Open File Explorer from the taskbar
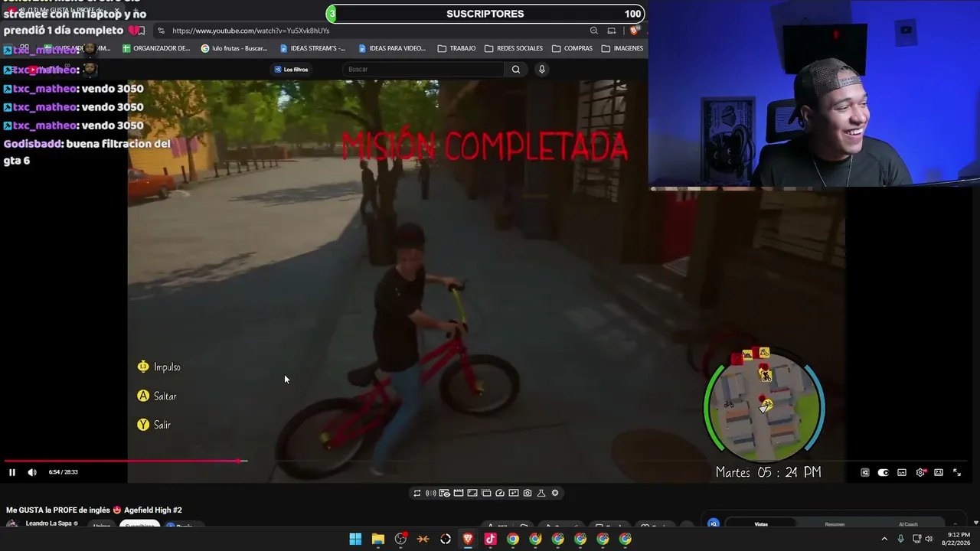980x551 pixels. pos(378,539)
